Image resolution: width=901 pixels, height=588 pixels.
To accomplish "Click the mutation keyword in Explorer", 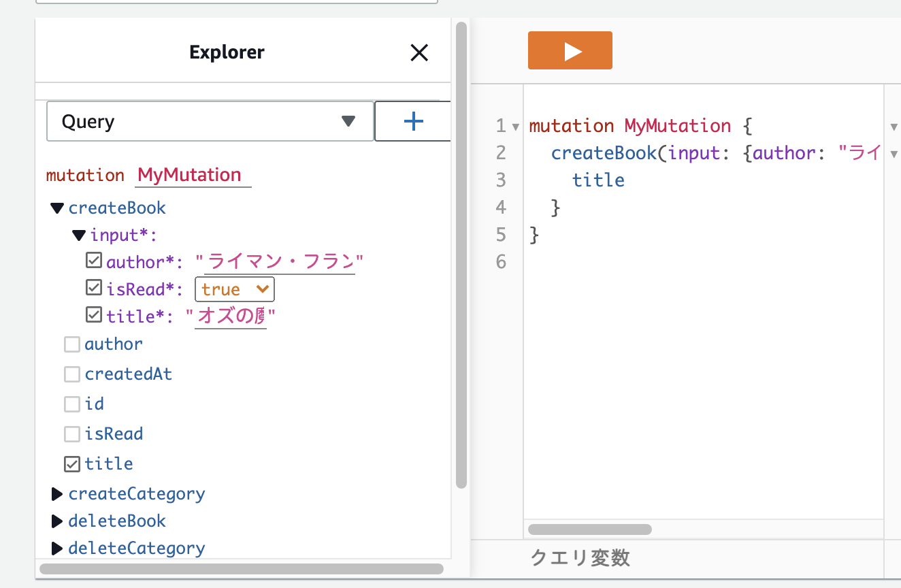I will coord(85,176).
